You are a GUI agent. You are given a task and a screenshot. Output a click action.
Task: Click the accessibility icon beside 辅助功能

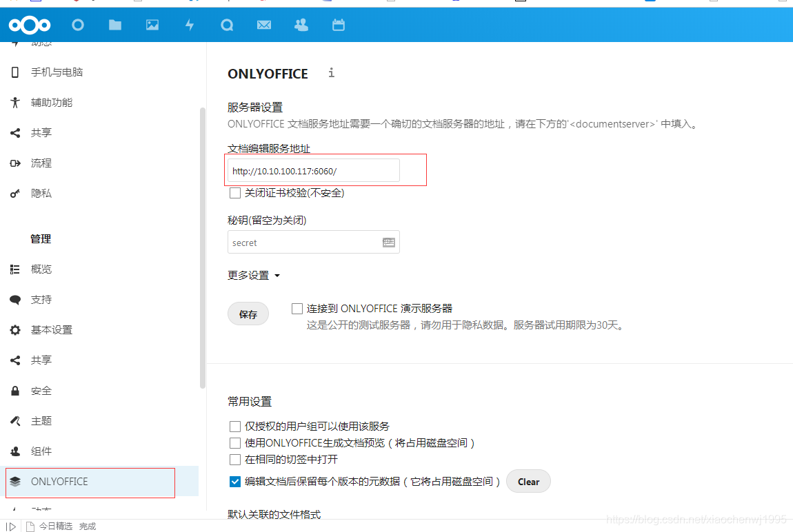coord(15,103)
